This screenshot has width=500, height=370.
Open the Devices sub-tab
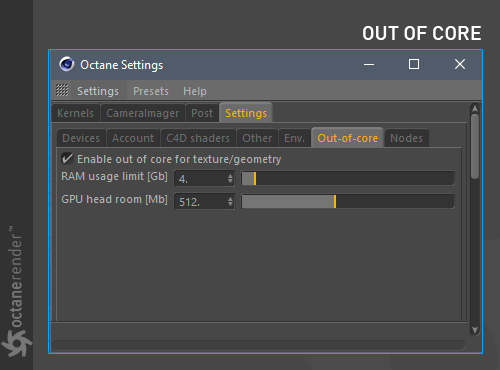81,138
